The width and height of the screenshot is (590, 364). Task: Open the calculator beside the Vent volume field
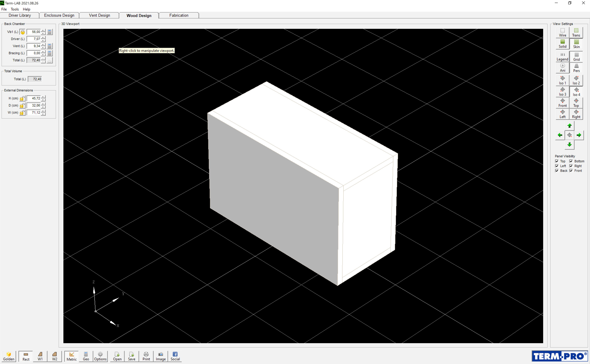pyautogui.click(x=50, y=46)
